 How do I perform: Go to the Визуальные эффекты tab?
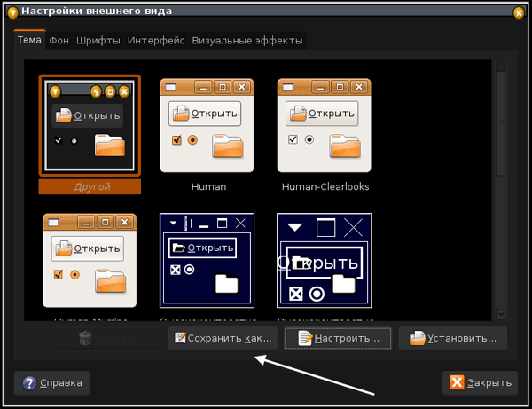(246, 41)
